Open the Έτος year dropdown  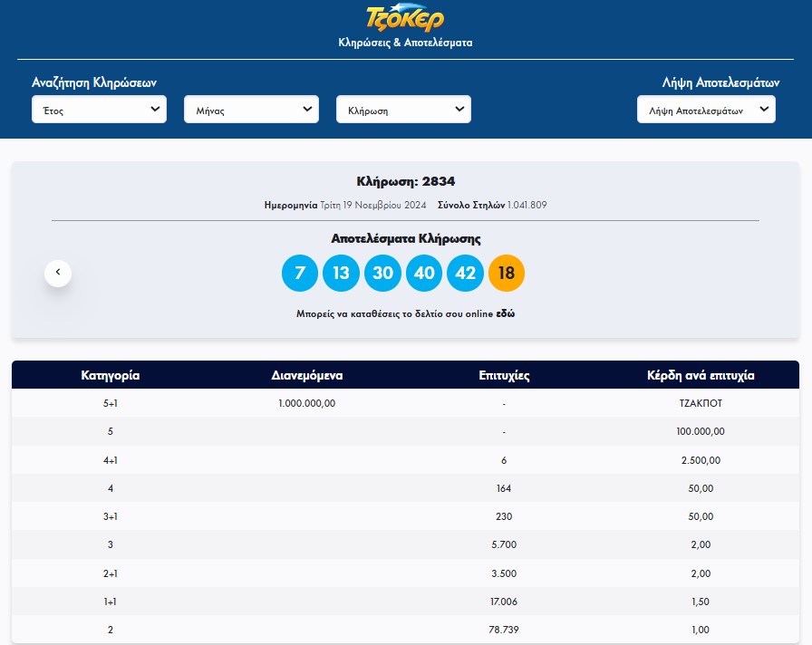[99, 110]
